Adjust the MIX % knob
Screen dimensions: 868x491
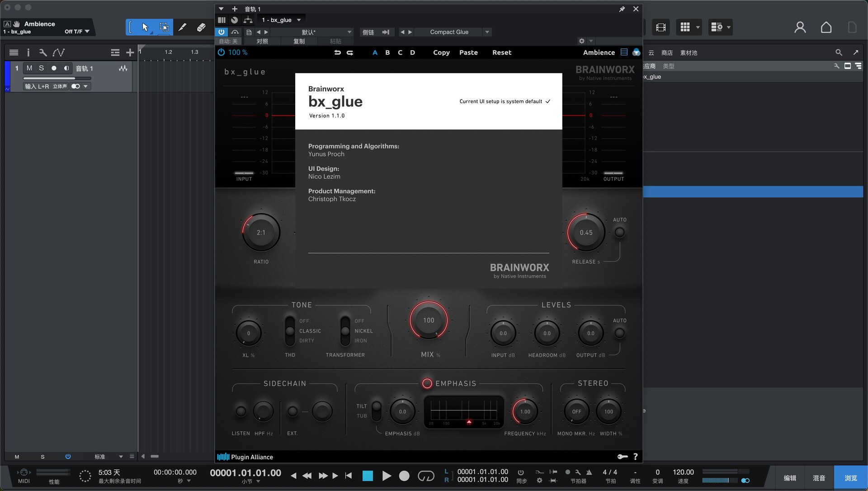[429, 320]
